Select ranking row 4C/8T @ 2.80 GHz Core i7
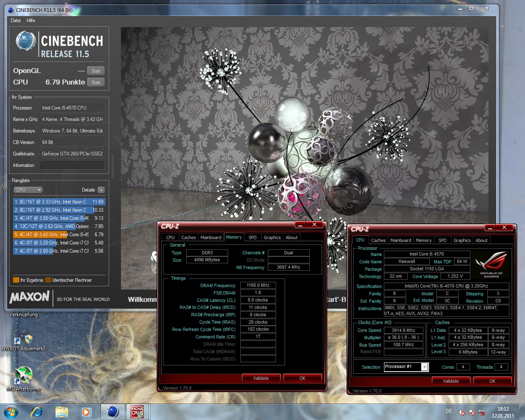 pyautogui.click(x=59, y=251)
